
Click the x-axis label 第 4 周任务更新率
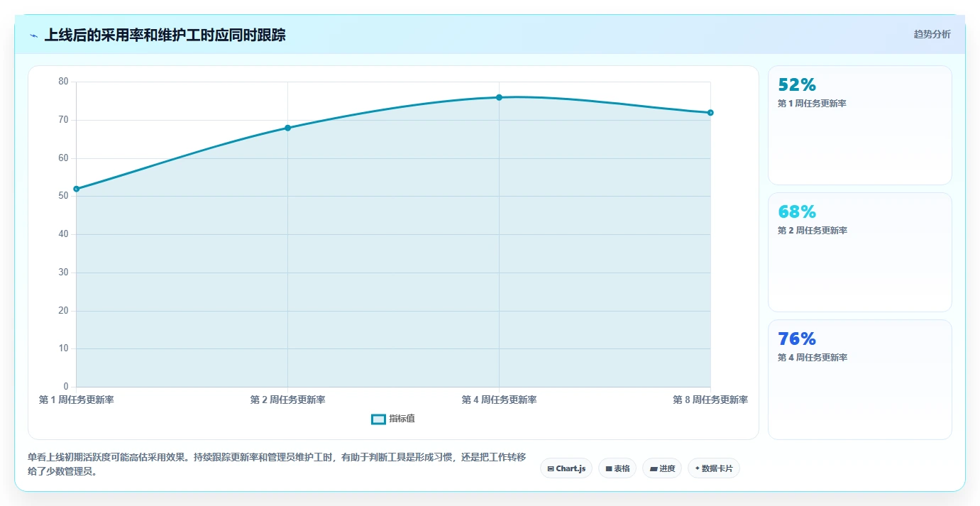point(499,400)
